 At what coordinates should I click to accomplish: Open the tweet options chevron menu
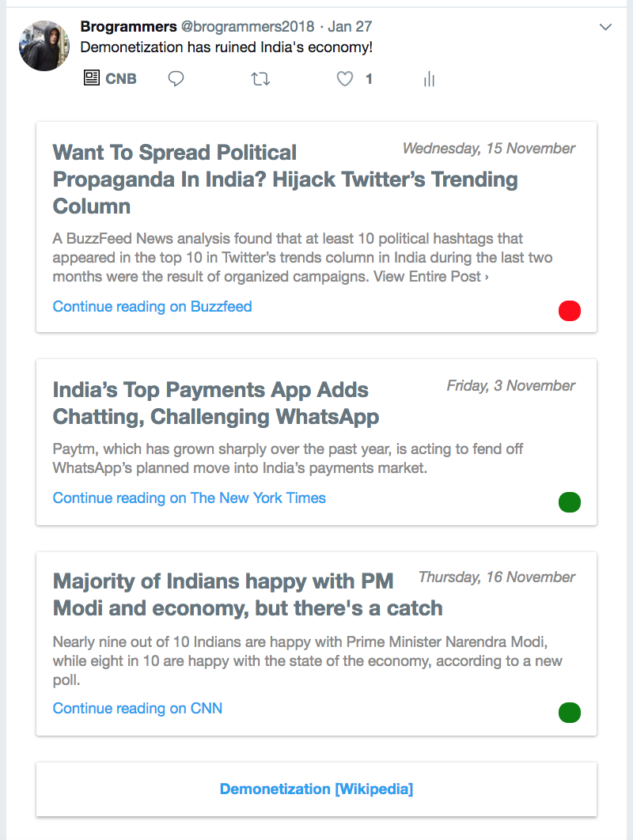tap(605, 27)
